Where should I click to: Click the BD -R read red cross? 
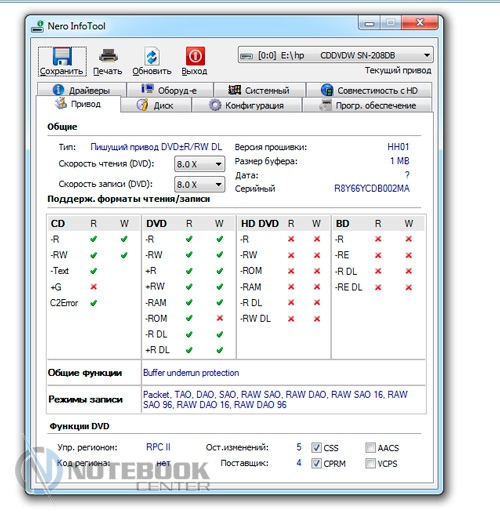pos(378,239)
